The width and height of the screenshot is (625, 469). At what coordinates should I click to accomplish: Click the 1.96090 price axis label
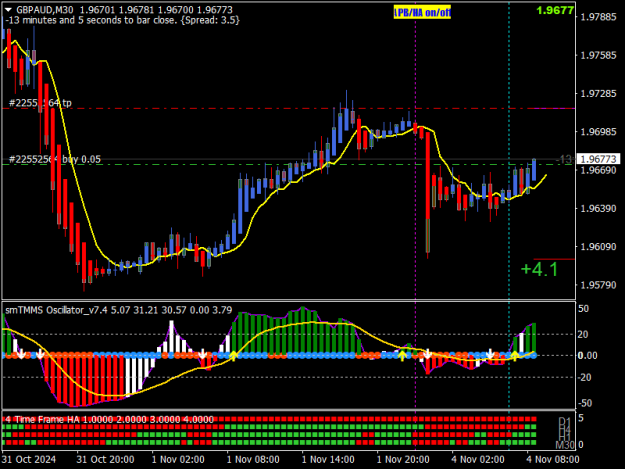point(598,247)
